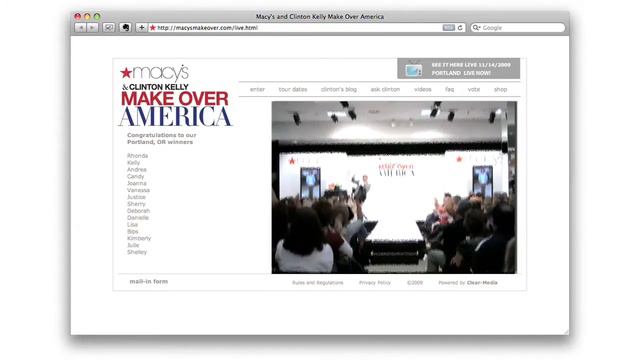Open the 'mail-in form' link
The image size is (640, 360).
[x=149, y=282]
